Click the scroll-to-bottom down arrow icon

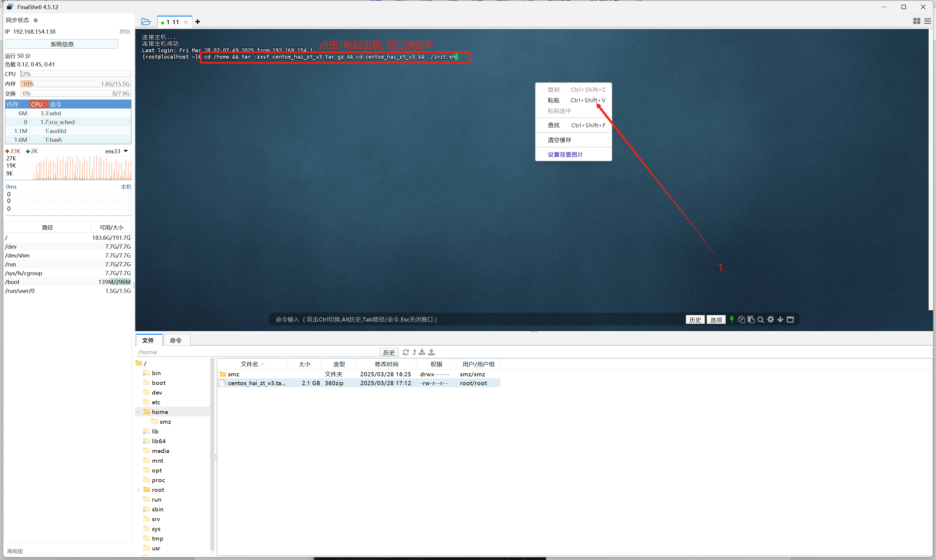(x=780, y=320)
